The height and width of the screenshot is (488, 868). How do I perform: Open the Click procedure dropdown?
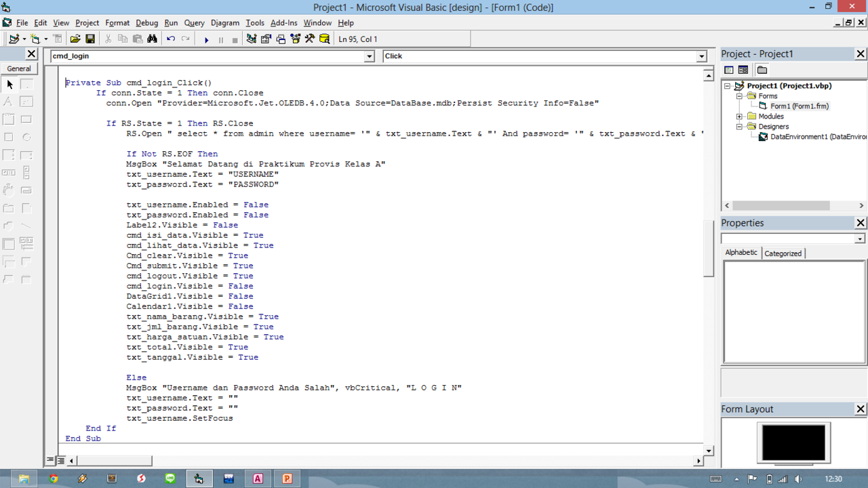(x=702, y=56)
